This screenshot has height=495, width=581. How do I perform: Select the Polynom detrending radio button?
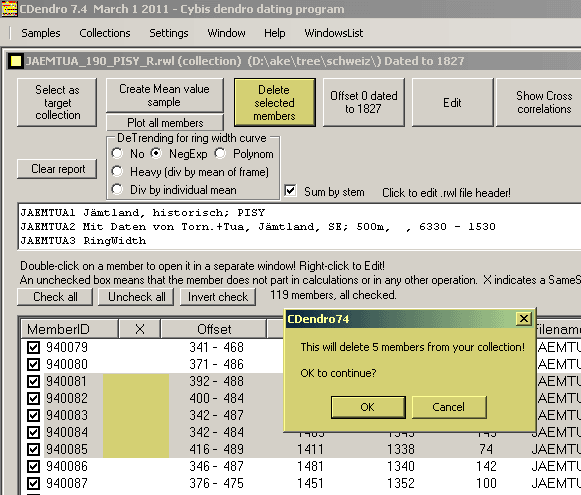tap(220, 153)
